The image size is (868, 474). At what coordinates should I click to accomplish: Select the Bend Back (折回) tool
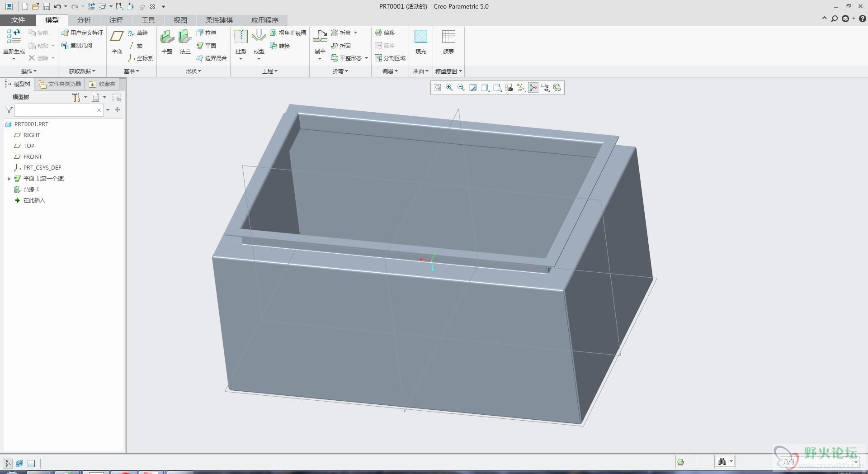pyautogui.click(x=341, y=46)
